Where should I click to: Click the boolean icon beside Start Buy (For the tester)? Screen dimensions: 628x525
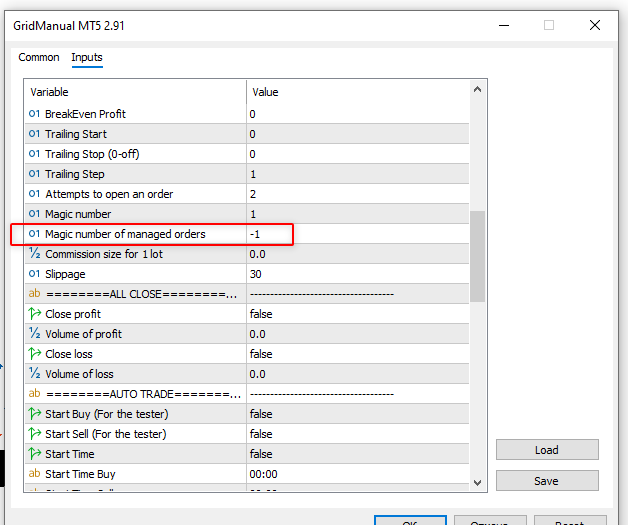34,414
